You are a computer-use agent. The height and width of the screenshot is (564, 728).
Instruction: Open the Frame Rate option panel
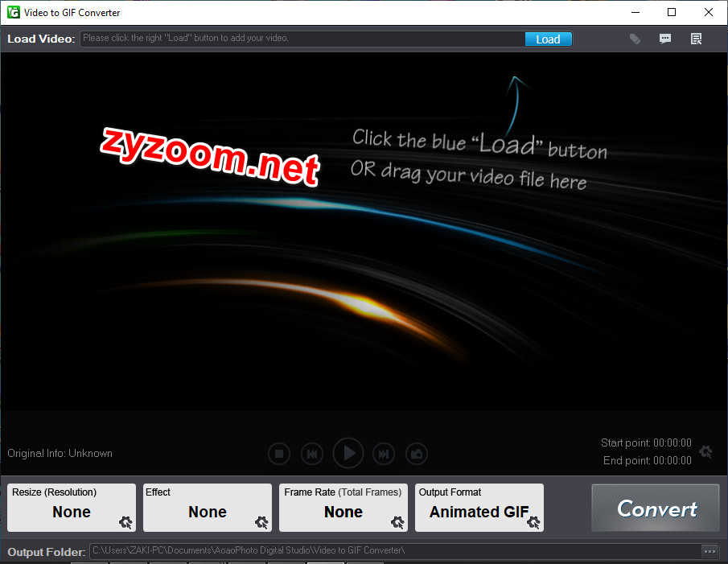coord(343,508)
